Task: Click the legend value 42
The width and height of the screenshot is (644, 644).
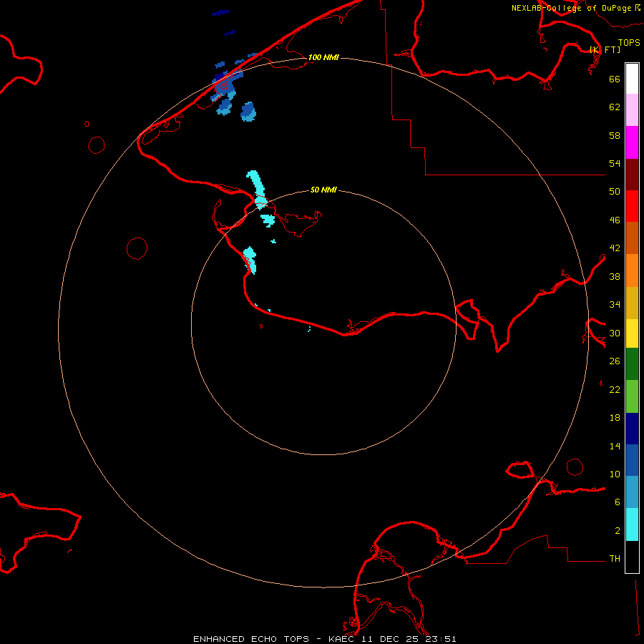Action: pyautogui.click(x=615, y=248)
